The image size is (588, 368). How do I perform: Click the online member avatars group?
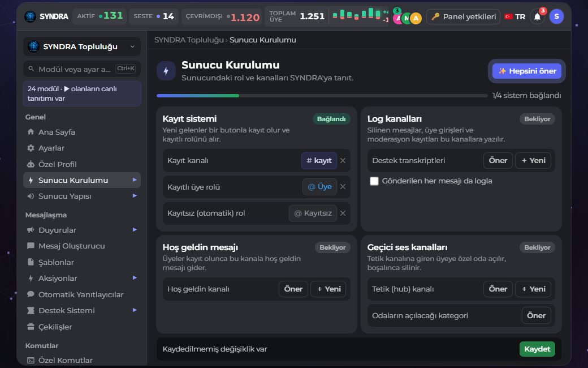[407, 18]
